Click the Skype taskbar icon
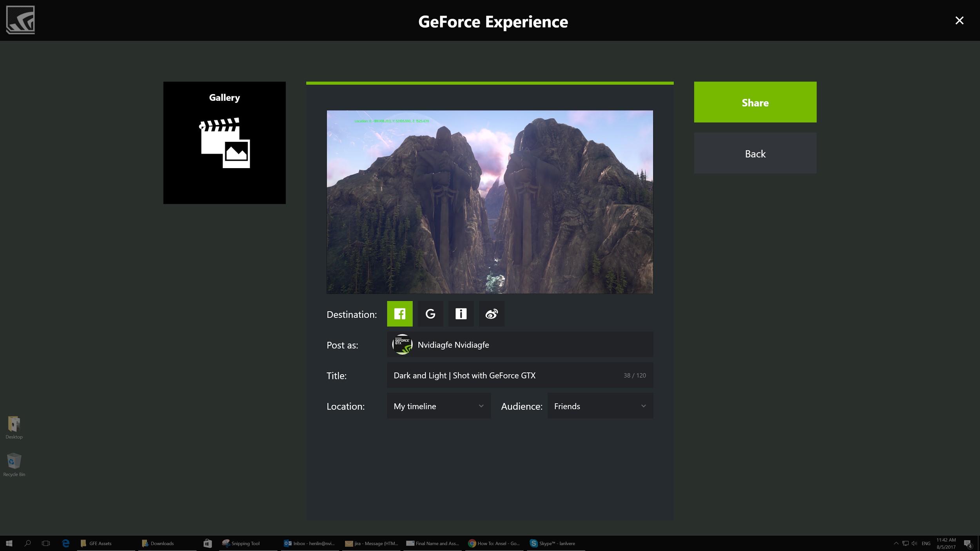The image size is (980, 551). [551, 543]
